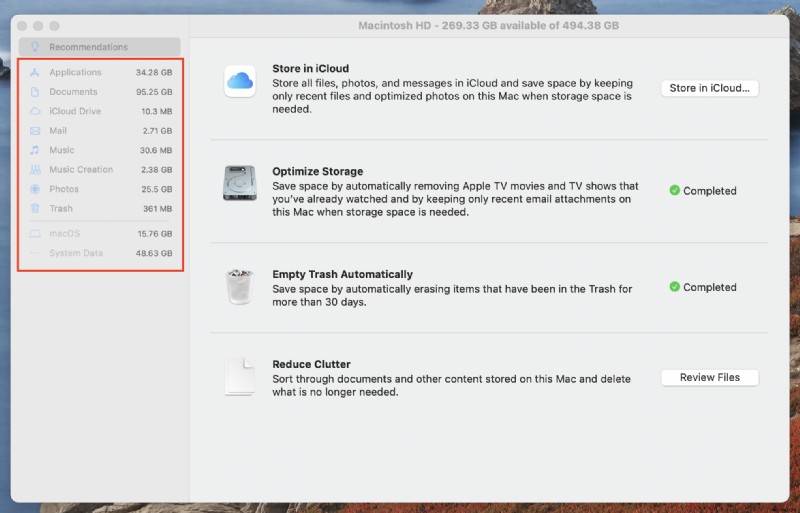Screen dimensions: 800x513
Task: Click the Review Files button
Action: pos(710,378)
